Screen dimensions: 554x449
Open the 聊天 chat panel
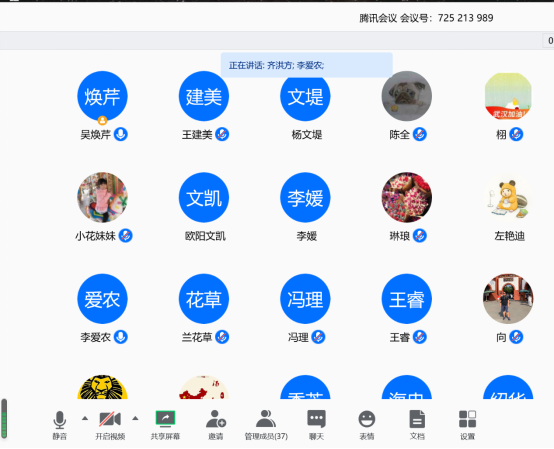click(x=316, y=425)
